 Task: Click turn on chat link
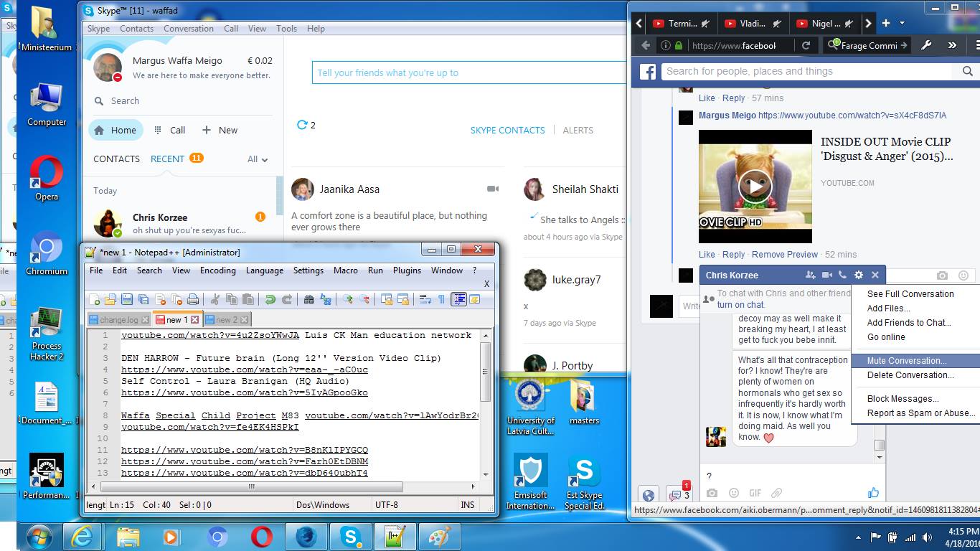click(740, 305)
